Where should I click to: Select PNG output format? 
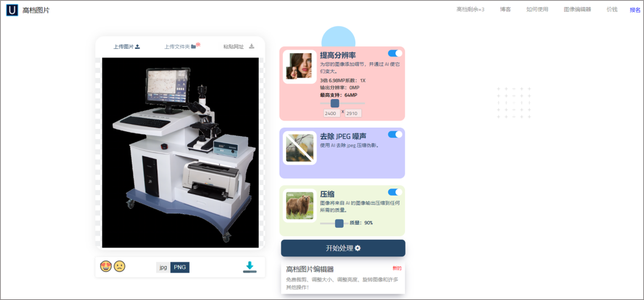[x=179, y=267]
